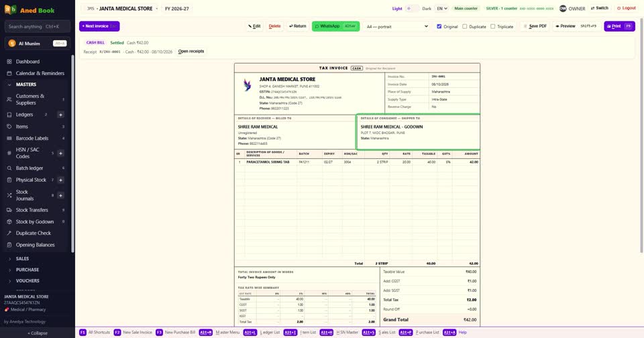Image resolution: width=644 pixels, height=338 pixels.
Task: Click the Return button
Action: click(298, 26)
